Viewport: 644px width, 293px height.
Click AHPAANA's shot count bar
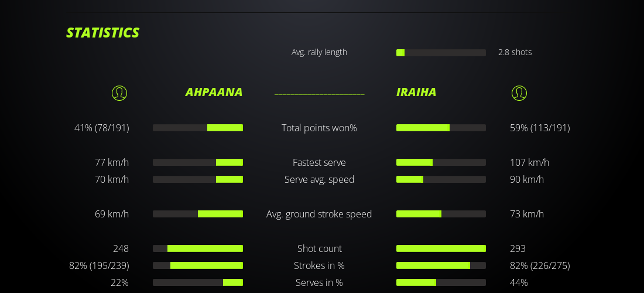pos(198,248)
